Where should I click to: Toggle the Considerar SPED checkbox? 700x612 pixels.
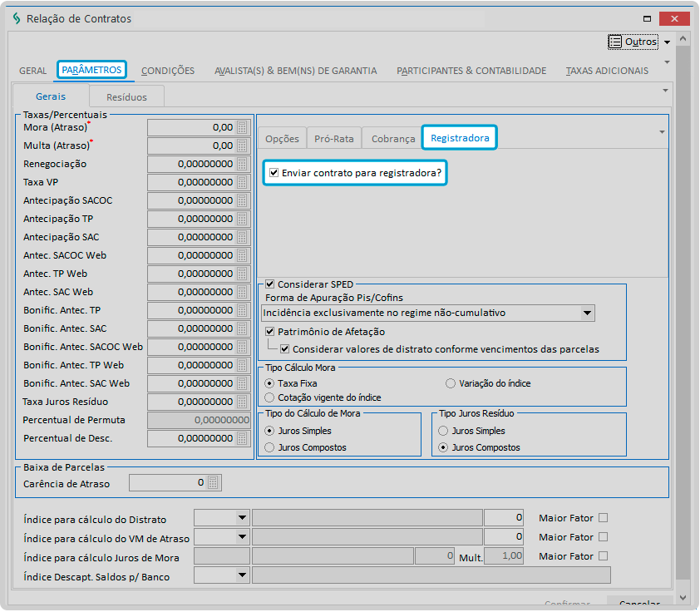(x=269, y=284)
